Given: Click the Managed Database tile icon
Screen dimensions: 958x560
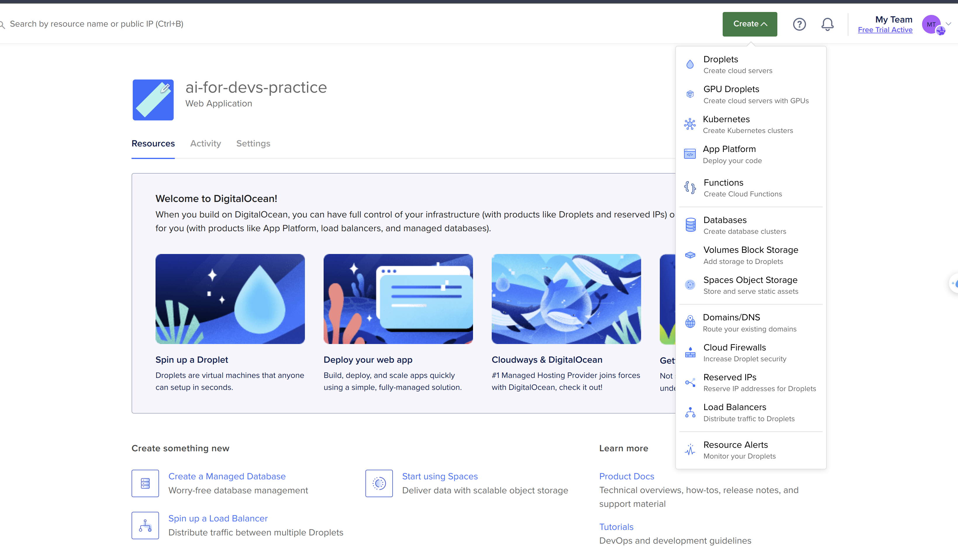Looking at the screenshot, I should pos(145,483).
